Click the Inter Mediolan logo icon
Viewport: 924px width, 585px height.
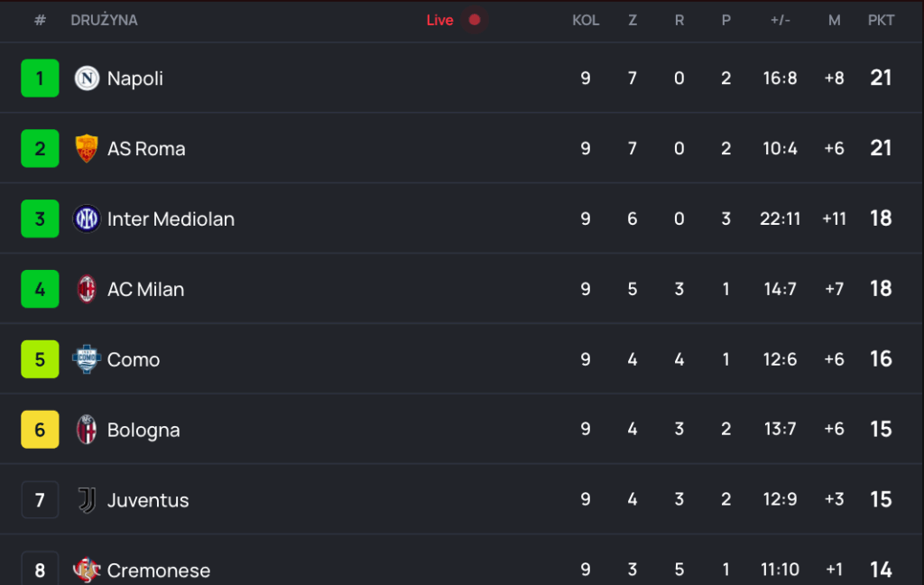pyautogui.click(x=87, y=218)
